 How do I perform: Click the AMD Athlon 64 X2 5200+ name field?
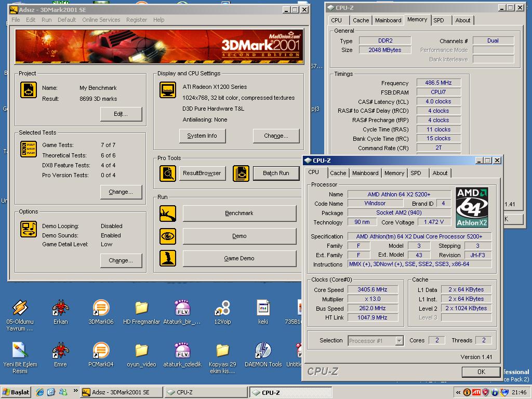pyautogui.click(x=399, y=194)
